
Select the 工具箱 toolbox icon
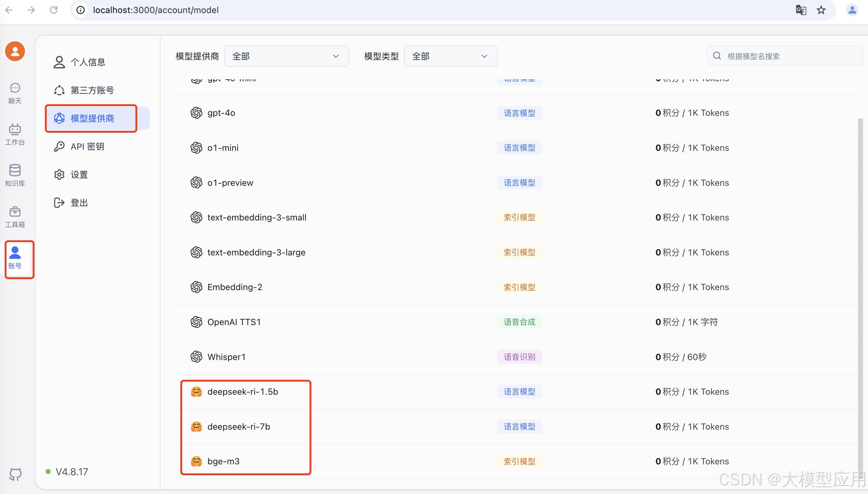coord(15,216)
